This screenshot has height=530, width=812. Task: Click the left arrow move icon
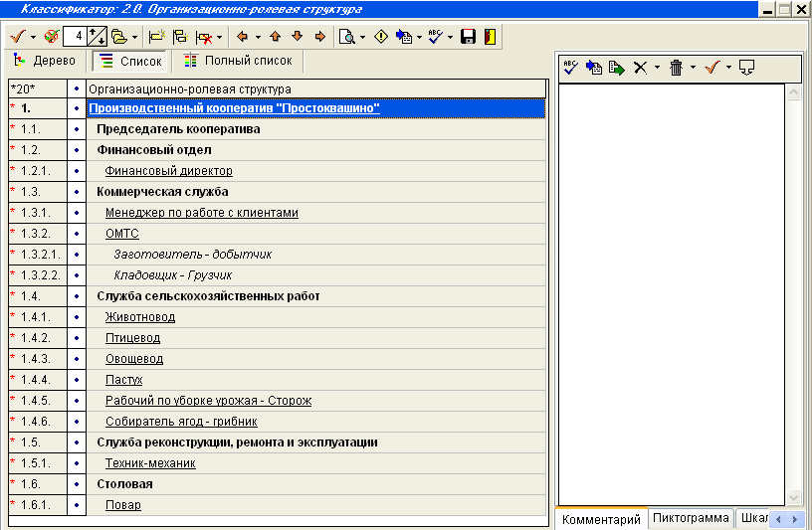[242, 36]
